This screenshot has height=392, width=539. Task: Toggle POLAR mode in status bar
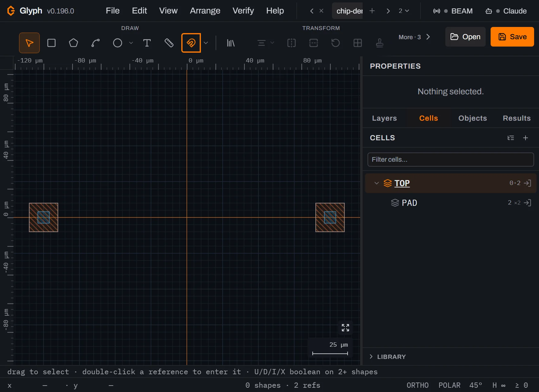450,385
